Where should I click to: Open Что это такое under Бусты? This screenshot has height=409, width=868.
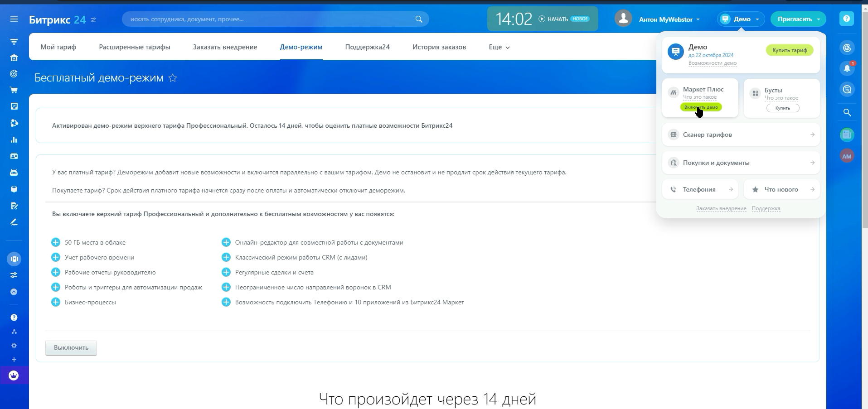point(781,98)
